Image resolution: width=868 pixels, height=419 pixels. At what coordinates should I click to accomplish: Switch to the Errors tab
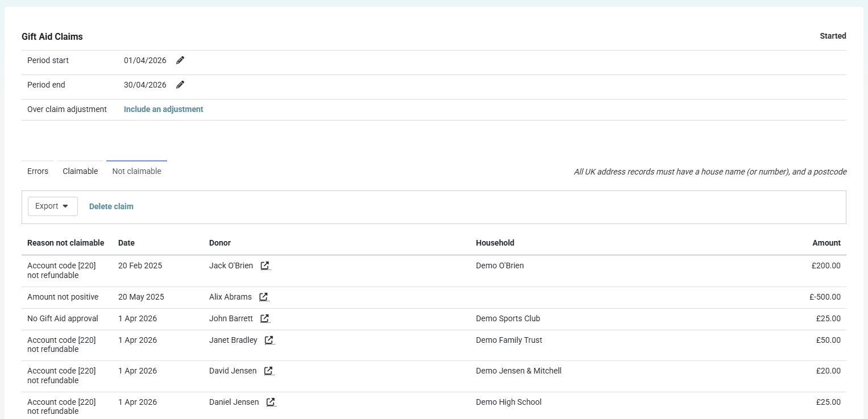38,171
